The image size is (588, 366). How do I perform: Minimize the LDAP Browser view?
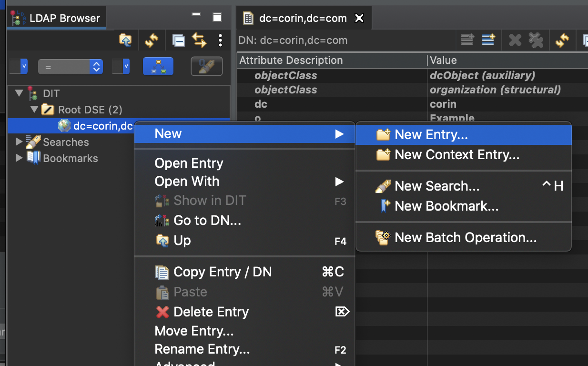(x=196, y=15)
